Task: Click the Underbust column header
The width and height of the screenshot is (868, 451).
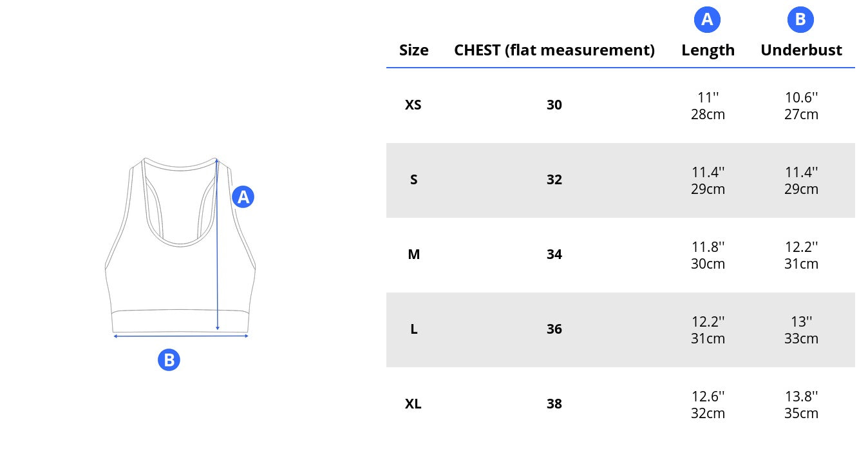Action: tap(801, 50)
